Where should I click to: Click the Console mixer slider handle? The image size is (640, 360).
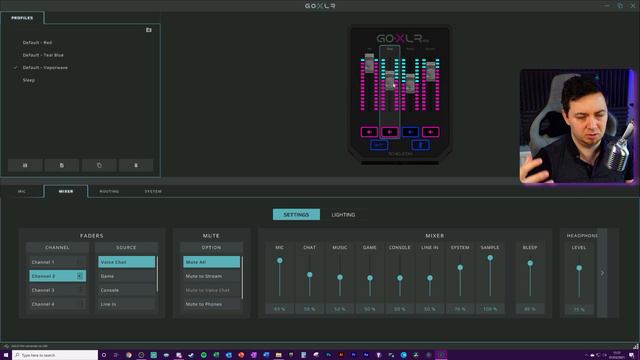(400, 278)
